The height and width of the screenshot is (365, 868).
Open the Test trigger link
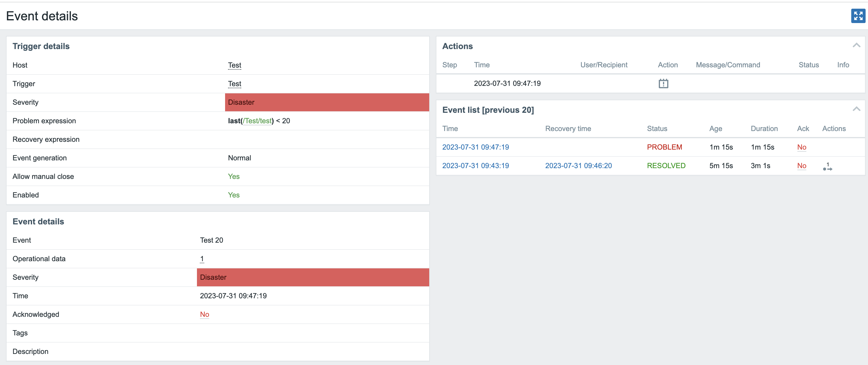(235, 84)
